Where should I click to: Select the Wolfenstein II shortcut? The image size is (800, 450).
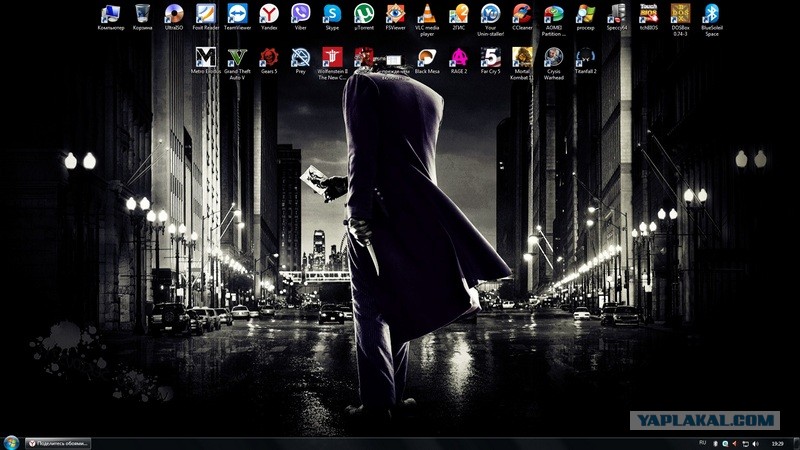(332, 64)
